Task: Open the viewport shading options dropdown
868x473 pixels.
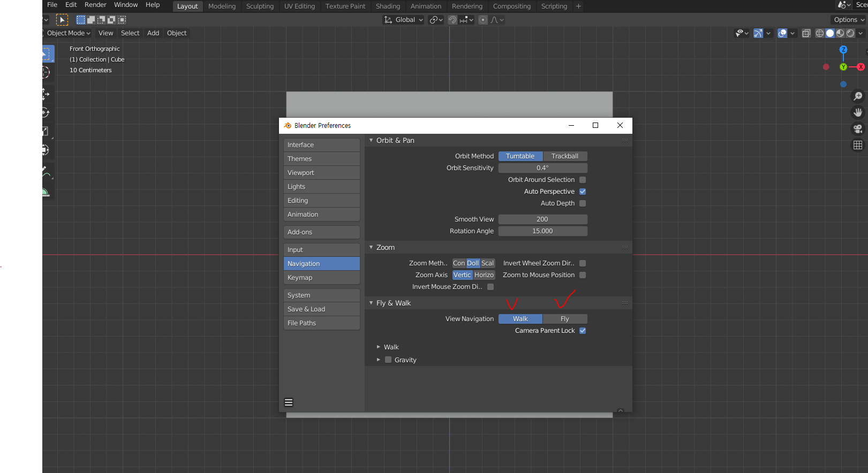Action: [x=861, y=33]
